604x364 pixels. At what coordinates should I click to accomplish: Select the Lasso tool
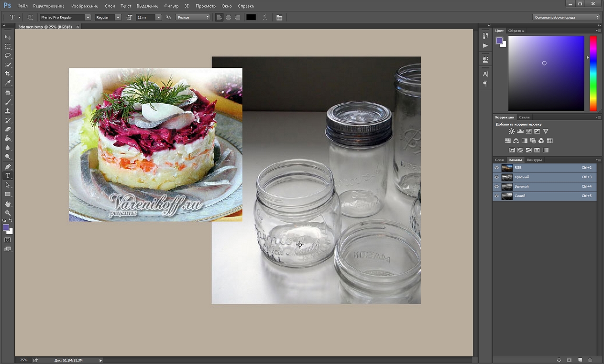tap(8, 55)
